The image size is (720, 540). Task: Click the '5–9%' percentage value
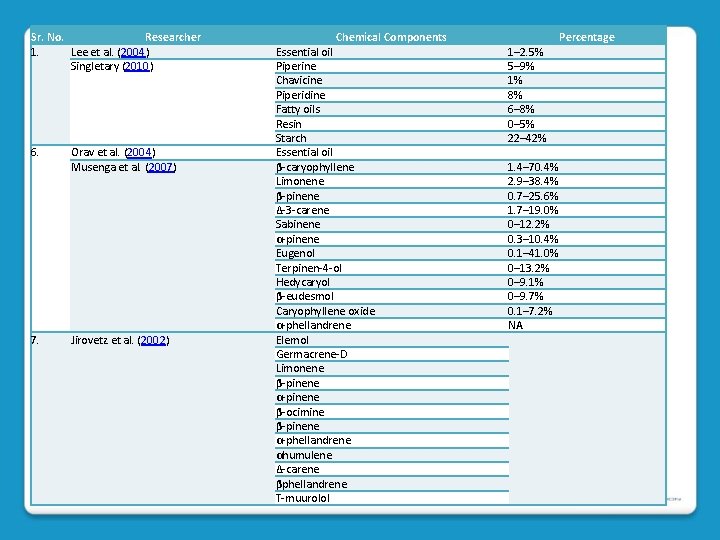[x=521, y=66]
